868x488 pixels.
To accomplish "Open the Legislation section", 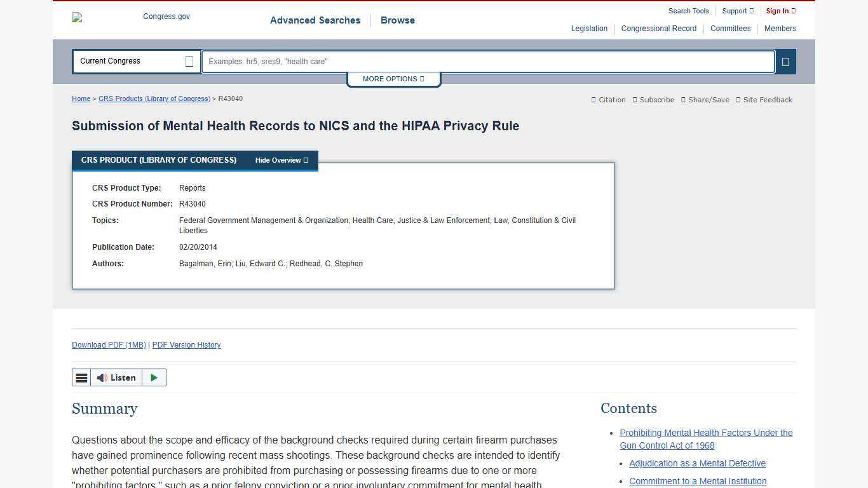I will [x=588, y=29].
